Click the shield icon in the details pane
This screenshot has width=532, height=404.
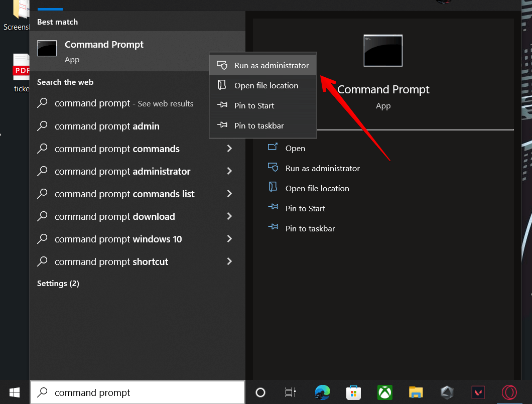coord(273,167)
